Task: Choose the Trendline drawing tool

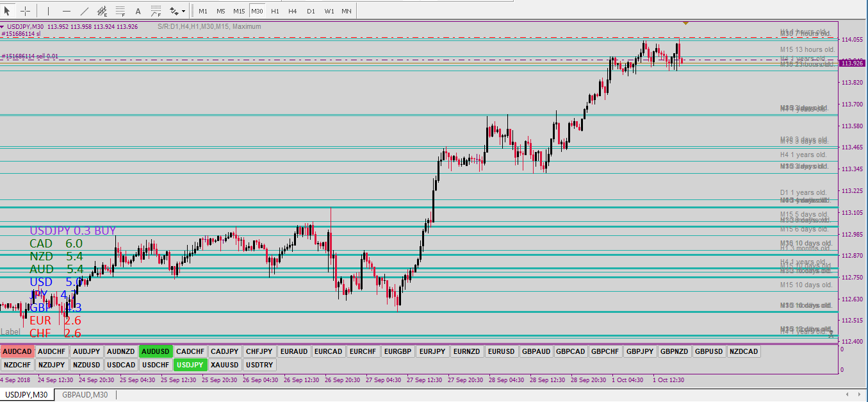Action: (84, 11)
